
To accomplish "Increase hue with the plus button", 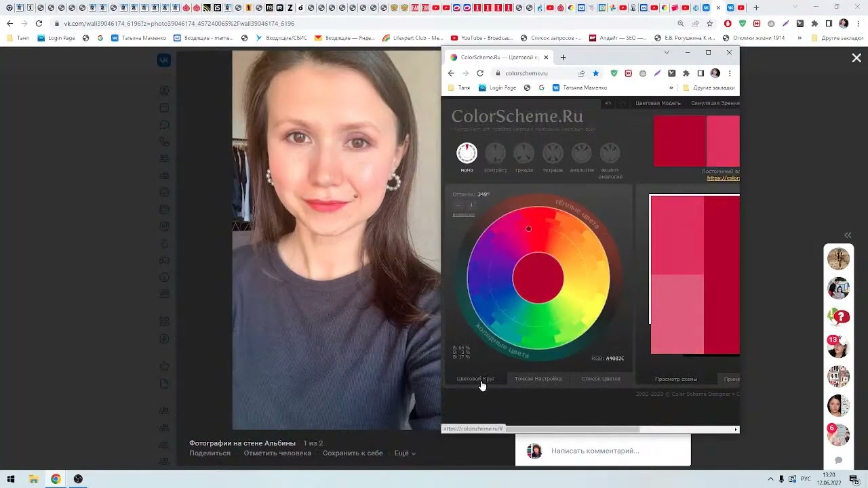I will click(471, 205).
